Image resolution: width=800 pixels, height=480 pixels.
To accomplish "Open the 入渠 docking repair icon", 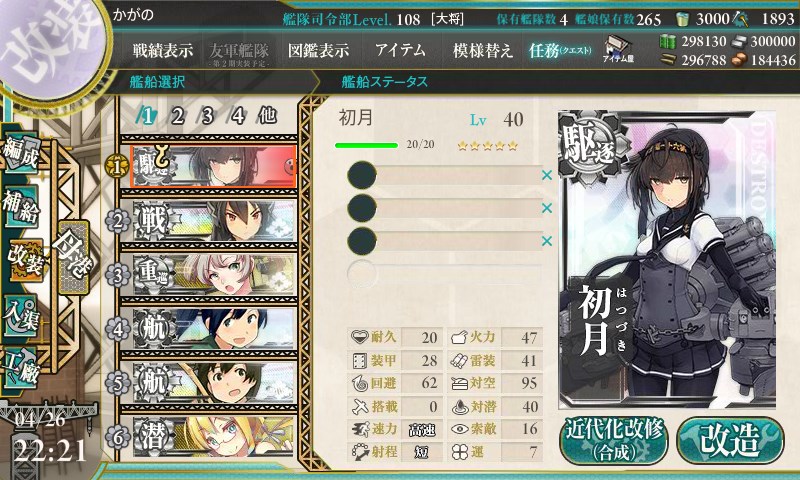I will (22, 317).
